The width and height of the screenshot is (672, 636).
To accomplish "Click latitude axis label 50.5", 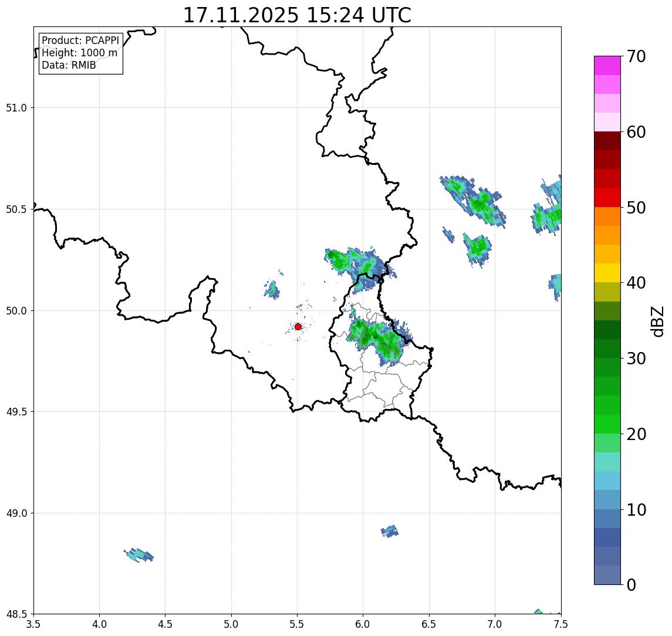I will [x=16, y=209].
